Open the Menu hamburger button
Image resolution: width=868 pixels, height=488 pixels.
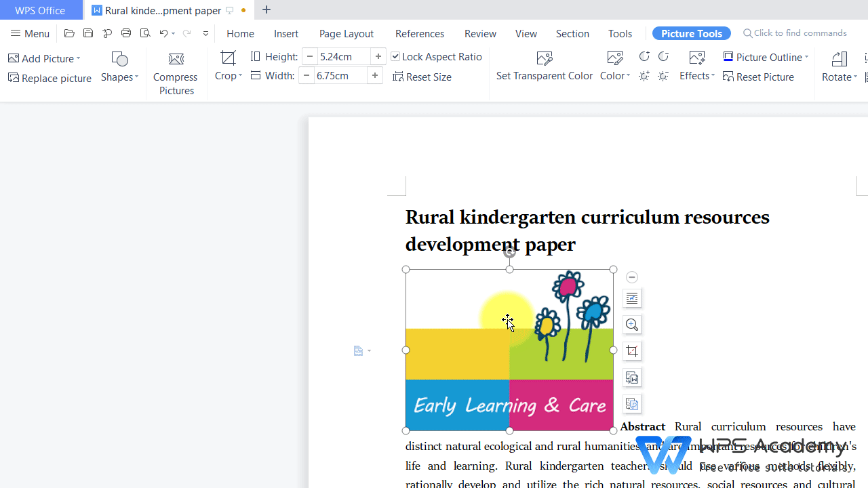[30, 33]
